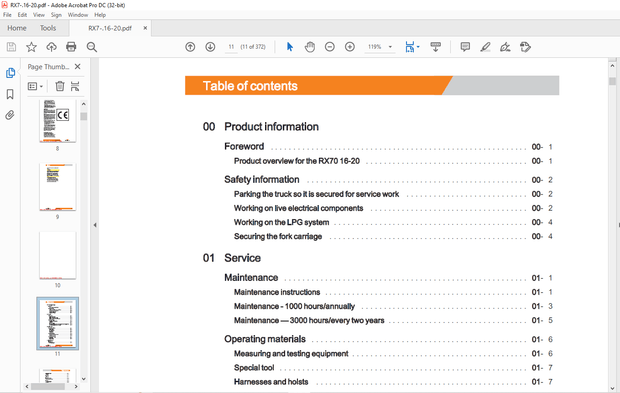This screenshot has width=620, height=393.
Task: Click document scrollbar up arrow
Action: tap(612, 65)
